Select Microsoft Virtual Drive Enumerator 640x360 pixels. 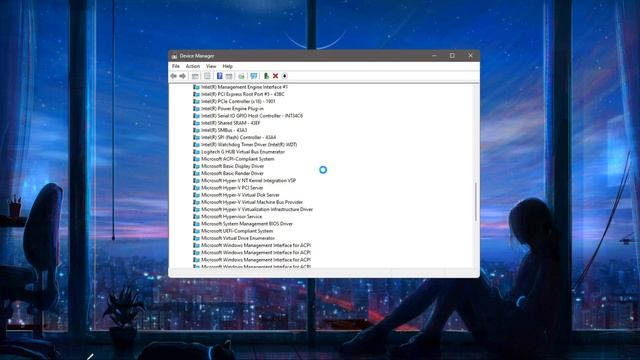(238, 238)
